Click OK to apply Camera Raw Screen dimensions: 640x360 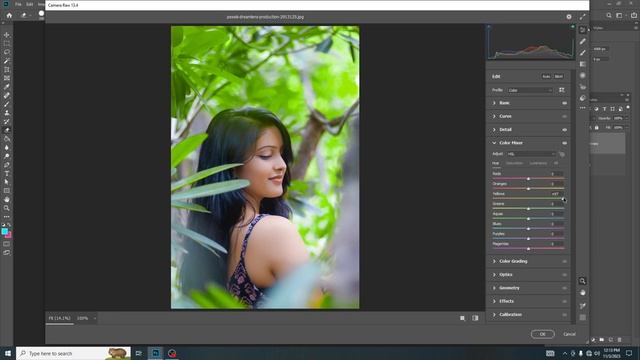542,334
